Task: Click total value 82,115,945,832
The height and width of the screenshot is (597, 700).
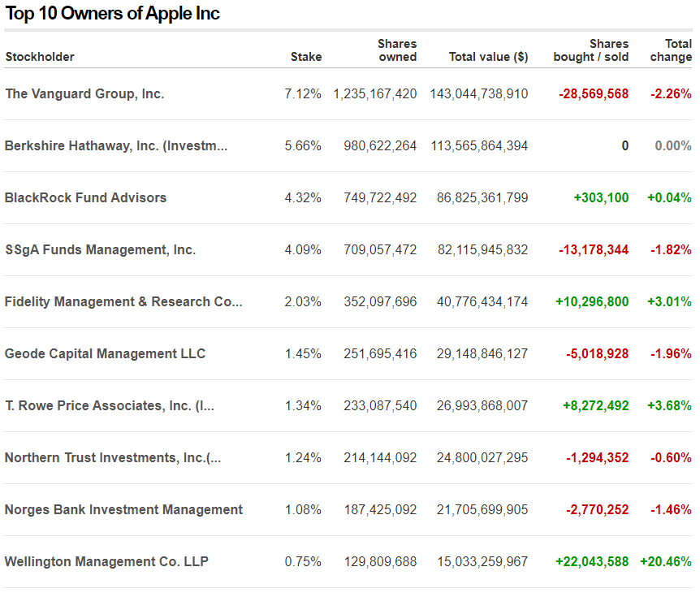Action: (483, 249)
